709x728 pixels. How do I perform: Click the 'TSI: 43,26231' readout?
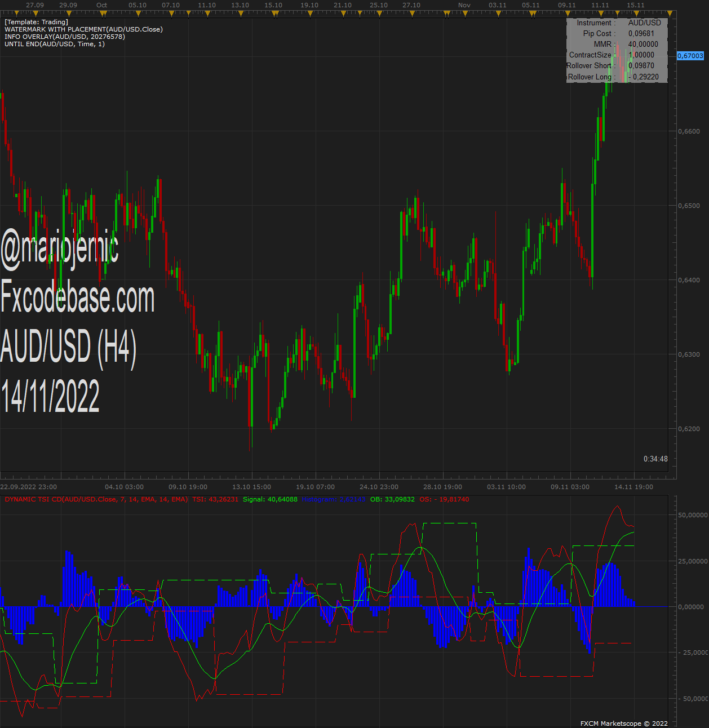pyautogui.click(x=215, y=499)
